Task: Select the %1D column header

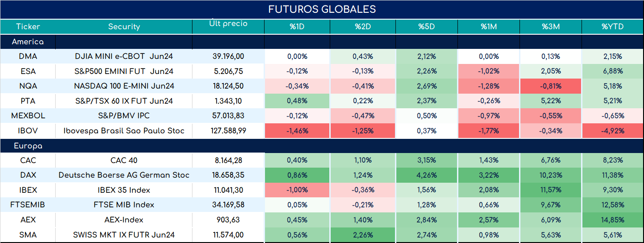Action: (x=297, y=26)
